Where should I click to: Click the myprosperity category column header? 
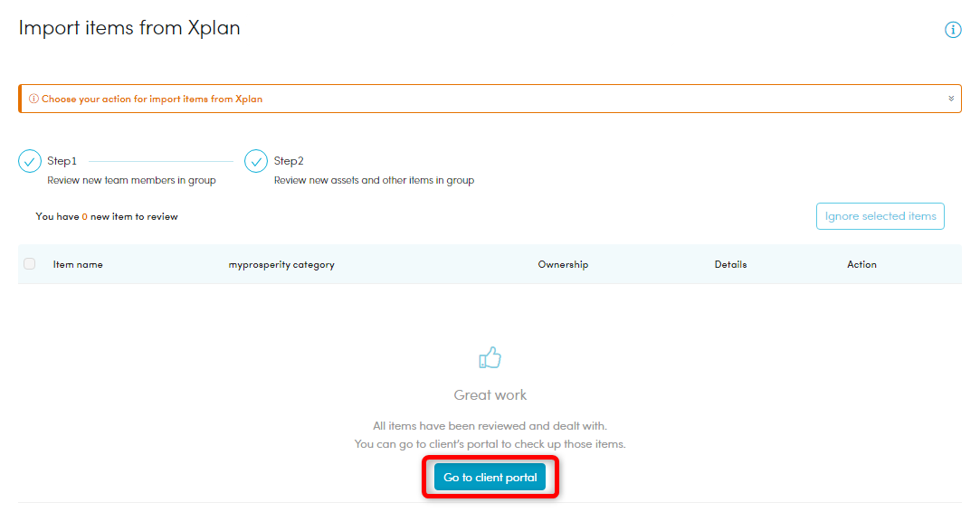(x=281, y=264)
